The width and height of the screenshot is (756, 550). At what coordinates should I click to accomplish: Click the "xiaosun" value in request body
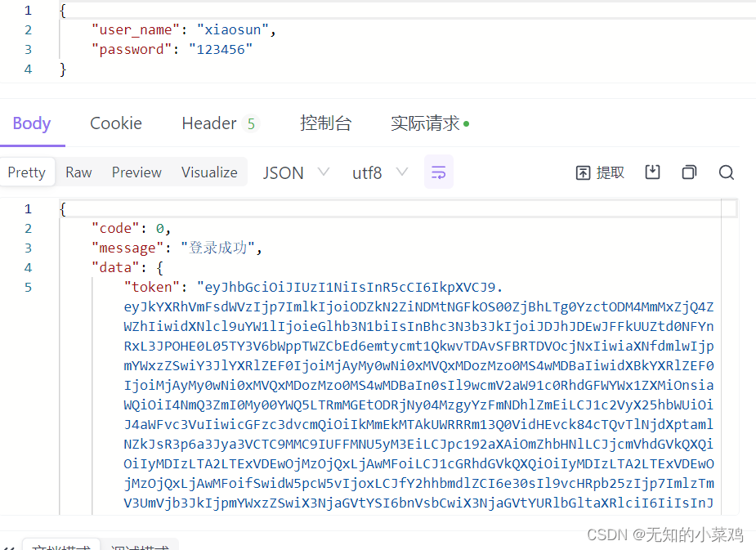(233, 30)
